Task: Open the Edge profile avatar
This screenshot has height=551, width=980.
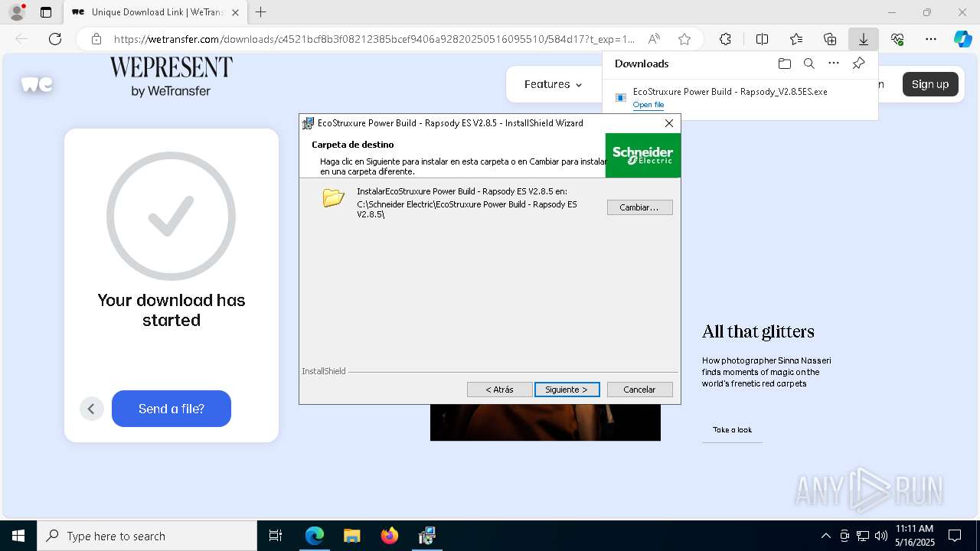Action: pyautogui.click(x=17, y=12)
